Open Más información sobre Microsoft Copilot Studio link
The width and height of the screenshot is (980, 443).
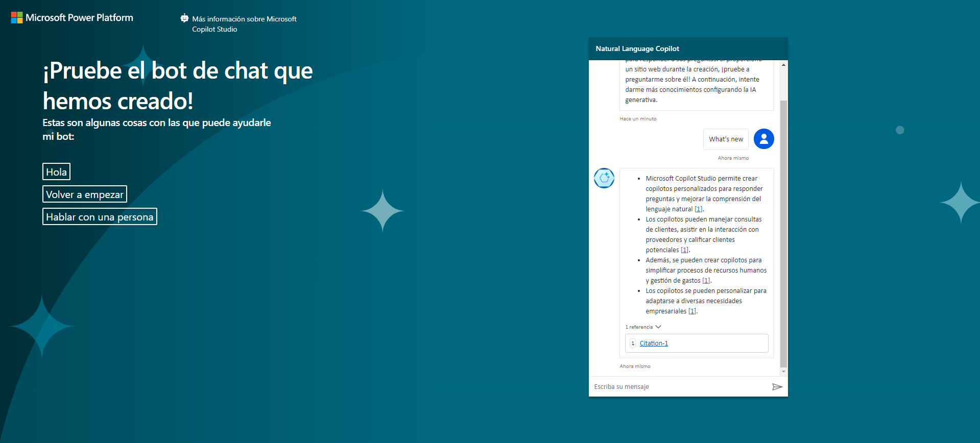(x=244, y=24)
